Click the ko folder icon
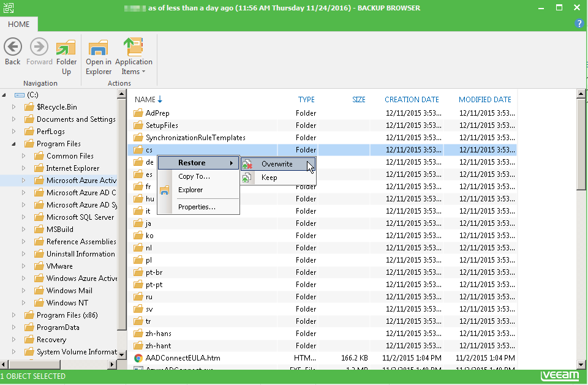This screenshot has height=385, width=588. pos(138,236)
